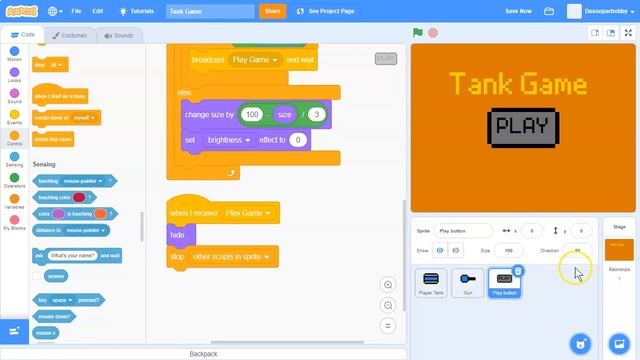The image size is (640, 360).
Task: Open Tutorials from the top bar
Action: (137, 11)
